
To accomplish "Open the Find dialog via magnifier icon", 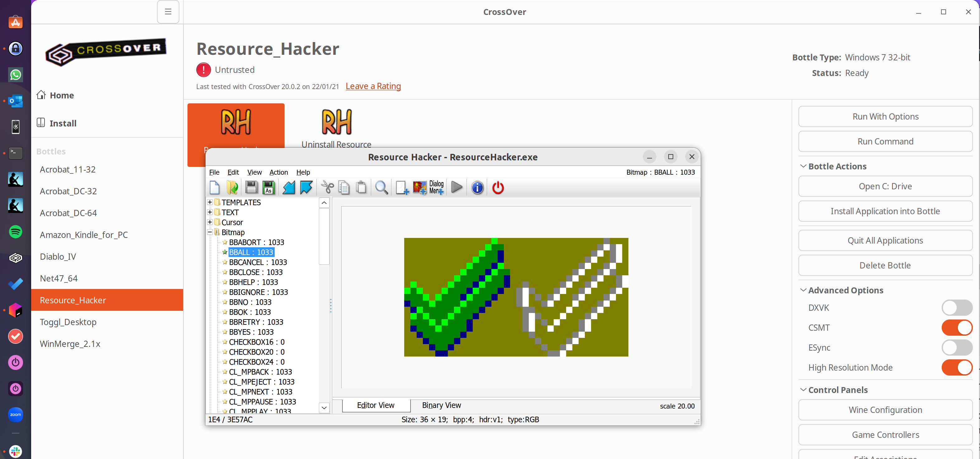I will tap(381, 187).
